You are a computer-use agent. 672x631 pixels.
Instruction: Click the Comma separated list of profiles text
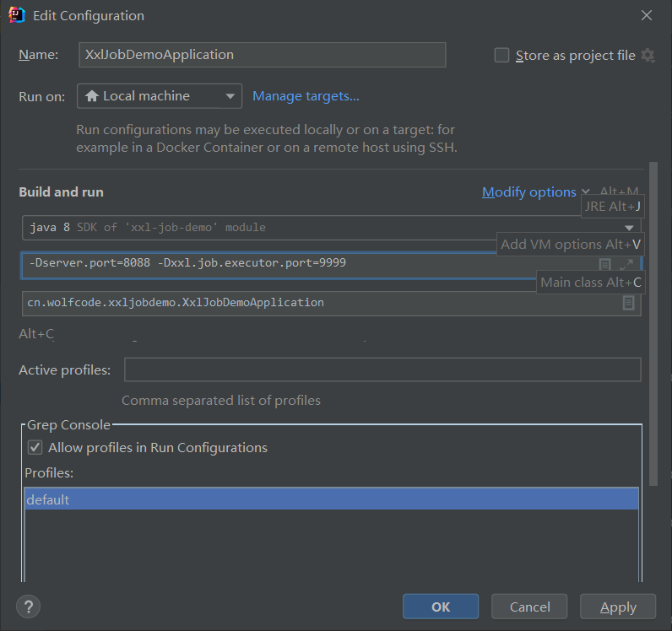coord(221,401)
